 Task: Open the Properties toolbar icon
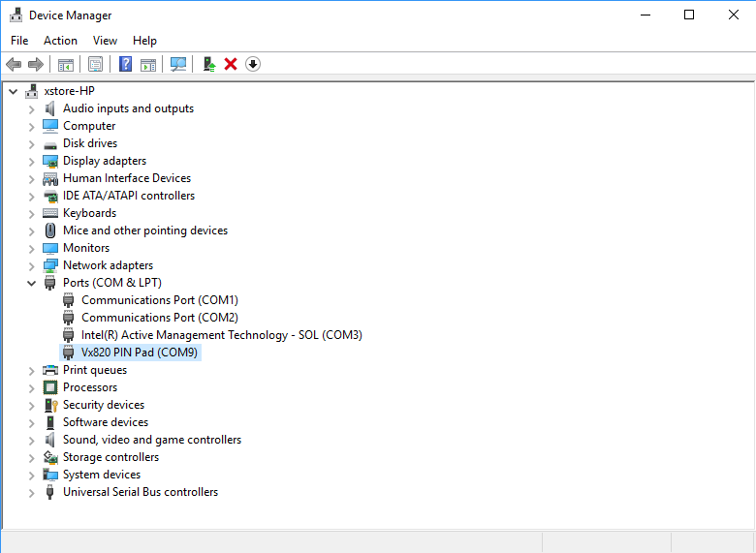pyautogui.click(x=95, y=64)
